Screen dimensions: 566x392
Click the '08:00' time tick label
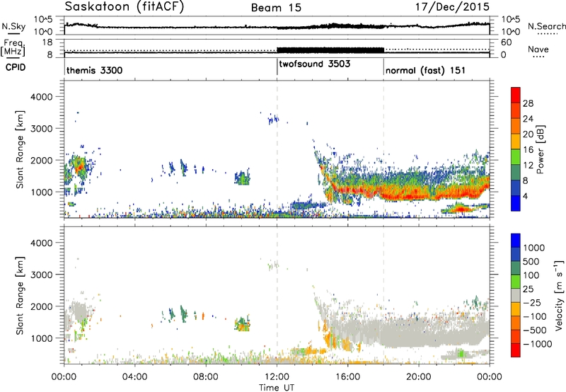[x=205, y=377]
